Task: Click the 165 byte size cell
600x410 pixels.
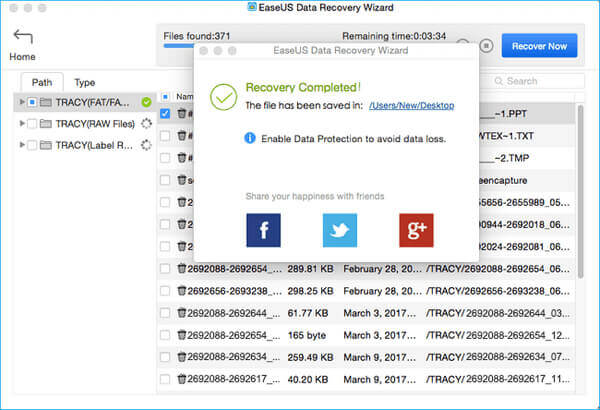Action: [307, 335]
